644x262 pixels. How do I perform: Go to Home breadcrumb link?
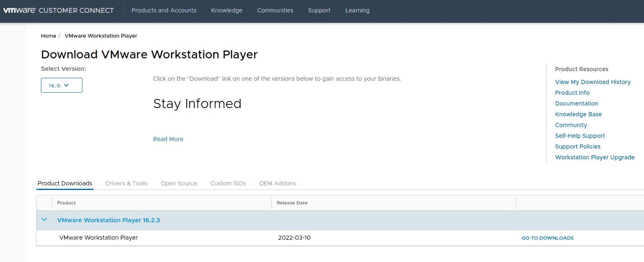(x=48, y=36)
